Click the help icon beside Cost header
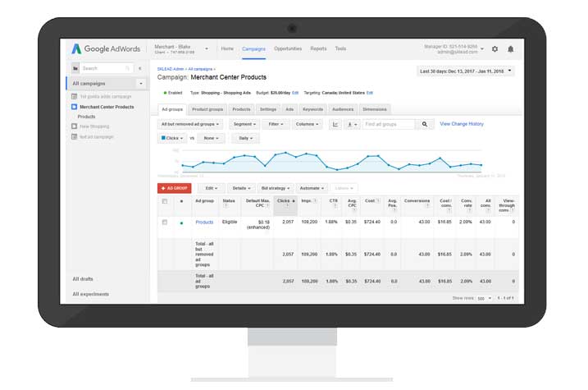 pos(378,201)
